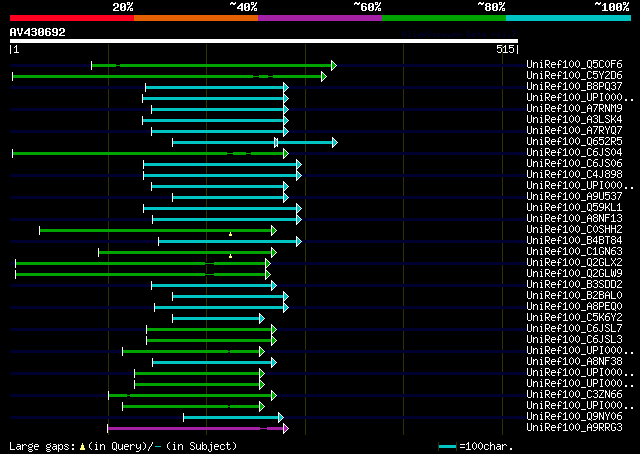Select the UniRef100_C5K6Y2 label
This screenshot has height=454, width=640.
574,318
